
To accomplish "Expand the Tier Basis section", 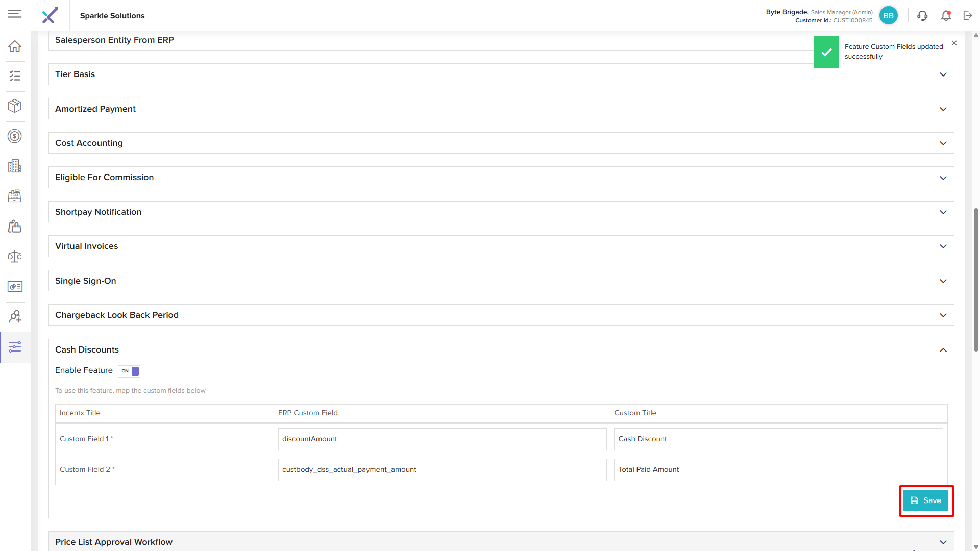I will pos(943,74).
